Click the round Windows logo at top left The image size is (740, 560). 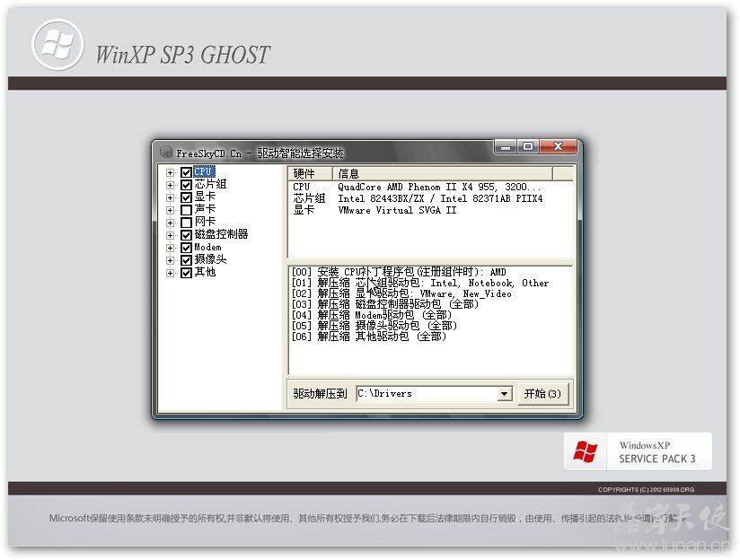coord(57,45)
